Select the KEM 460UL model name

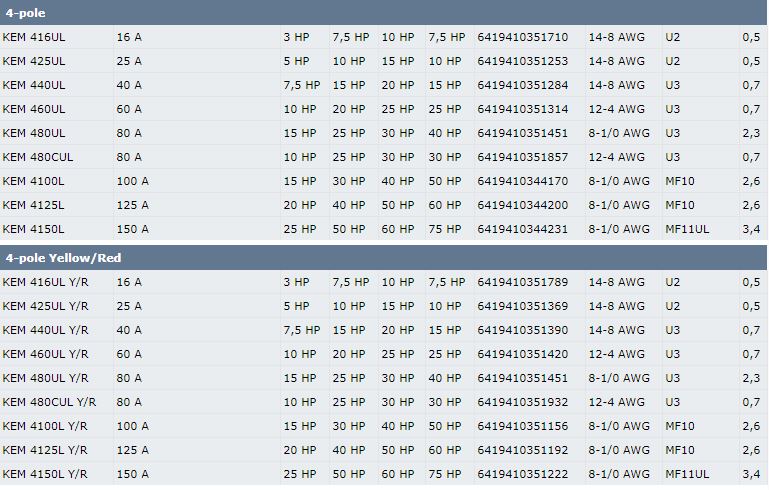(34, 109)
